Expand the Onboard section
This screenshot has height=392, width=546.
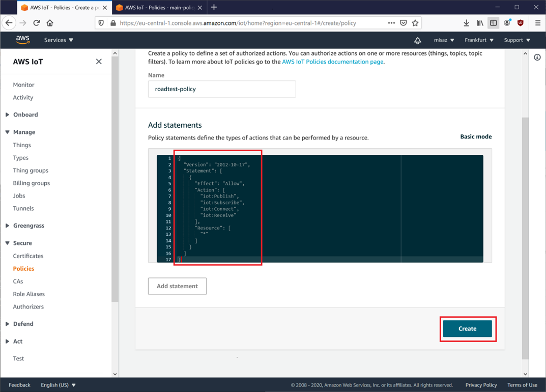tap(25, 115)
